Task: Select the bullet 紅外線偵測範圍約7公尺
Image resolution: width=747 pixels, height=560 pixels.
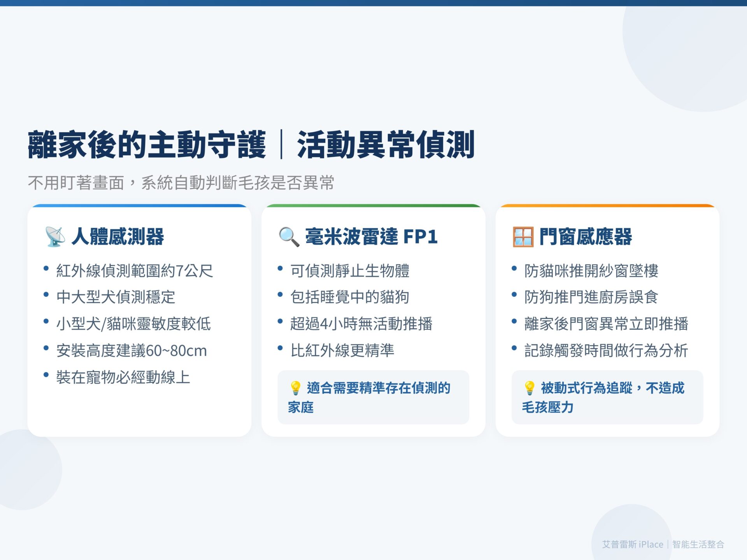Action: click(x=135, y=271)
